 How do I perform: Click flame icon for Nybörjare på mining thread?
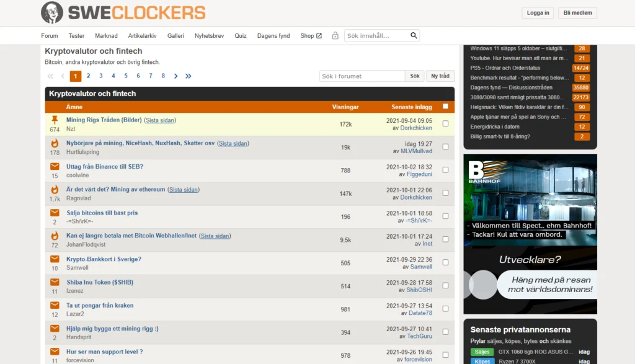point(55,143)
